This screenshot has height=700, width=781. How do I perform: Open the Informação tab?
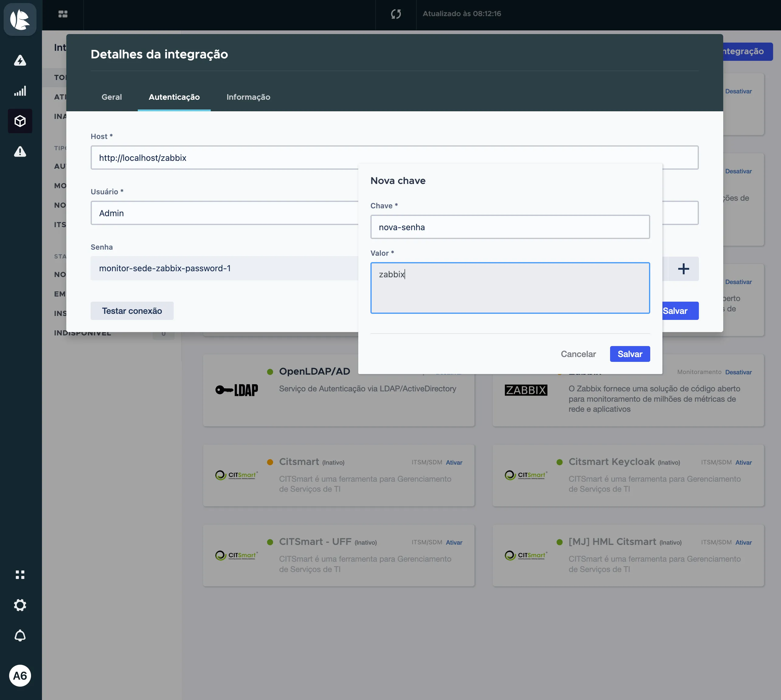[248, 97]
